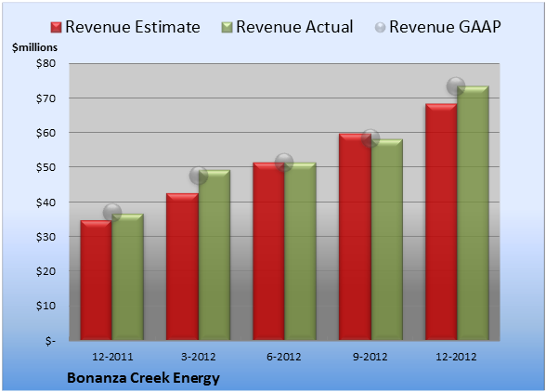Select the $80 y-axis label

pos(45,64)
